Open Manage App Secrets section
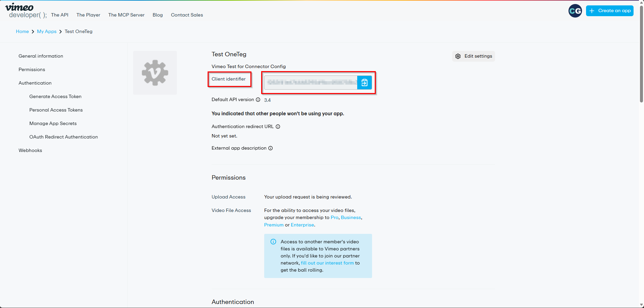The image size is (644, 308). 53,123
